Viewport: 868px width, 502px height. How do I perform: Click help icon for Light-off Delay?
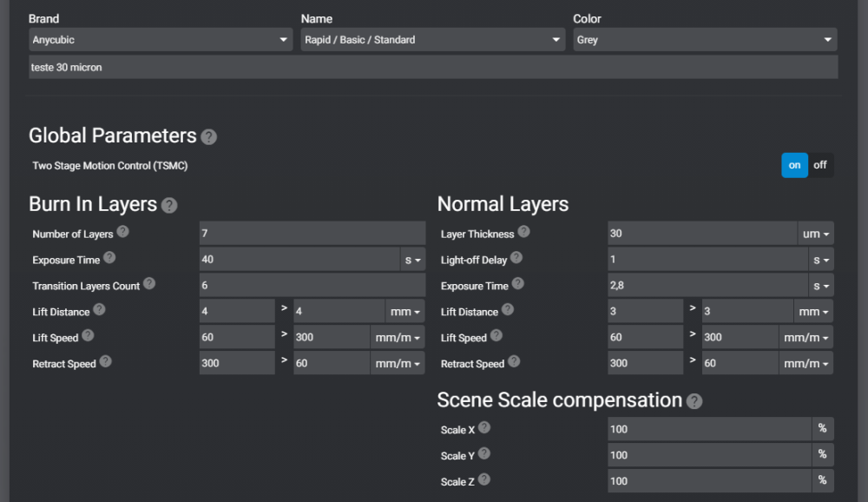[516, 258]
